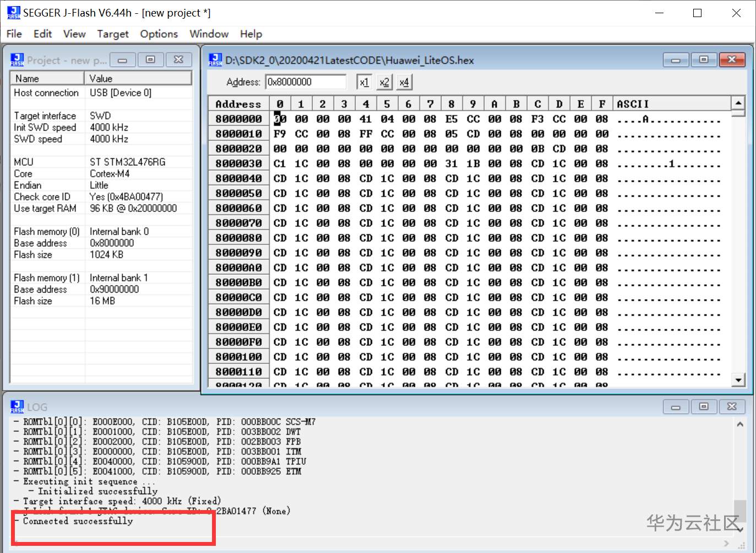This screenshot has height=553, width=756.
Task: Maximize the SEGGER J-Flash main window
Action: click(x=698, y=13)
